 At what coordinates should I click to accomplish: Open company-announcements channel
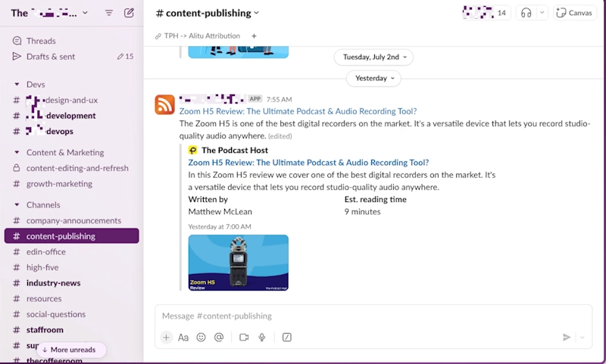point(72,220)
